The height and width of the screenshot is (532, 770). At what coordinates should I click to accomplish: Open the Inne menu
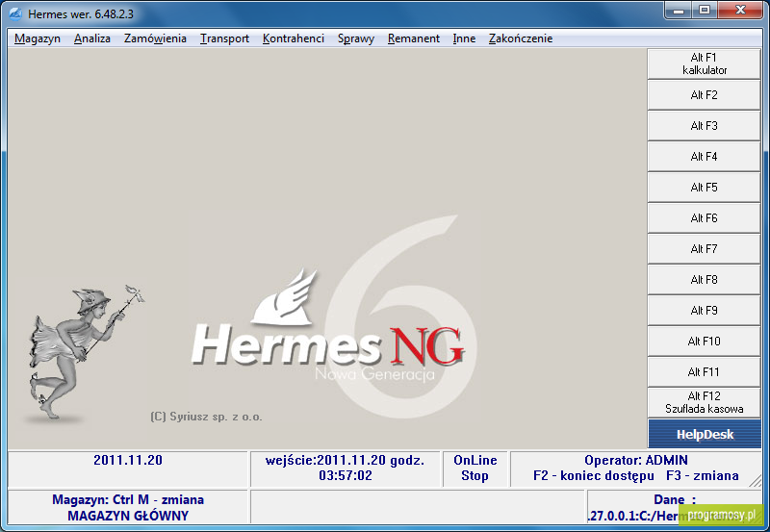point(464,38)
